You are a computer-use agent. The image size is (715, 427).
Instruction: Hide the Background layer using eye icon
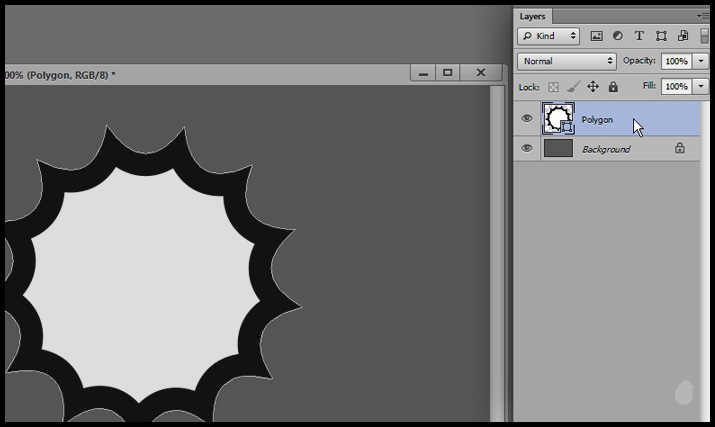[527, 148]
